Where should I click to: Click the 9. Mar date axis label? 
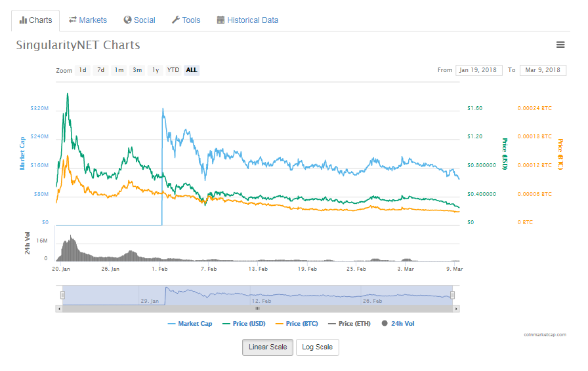tap(455, 269)
